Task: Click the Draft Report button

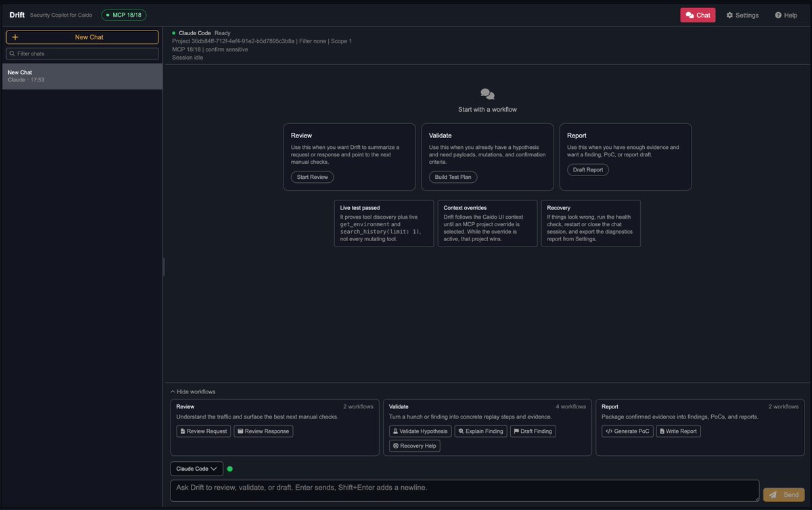Action: [588, 169]
